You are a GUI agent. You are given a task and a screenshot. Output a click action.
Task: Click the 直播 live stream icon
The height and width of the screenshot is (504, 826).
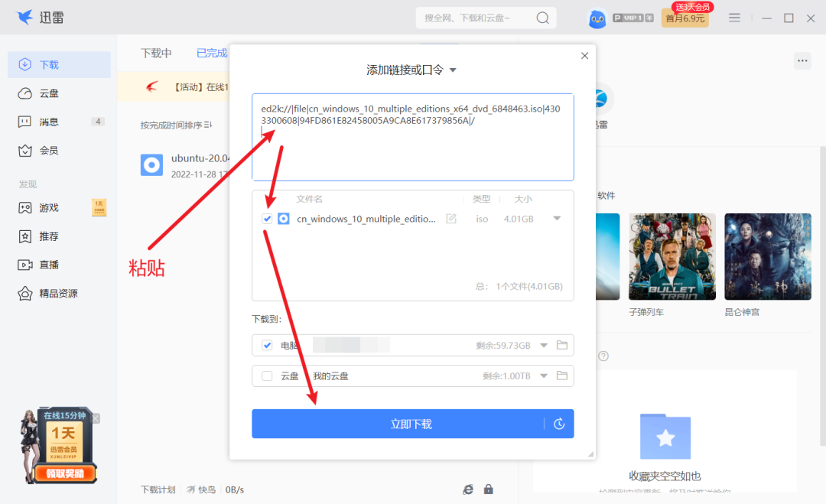pos(24,265)
